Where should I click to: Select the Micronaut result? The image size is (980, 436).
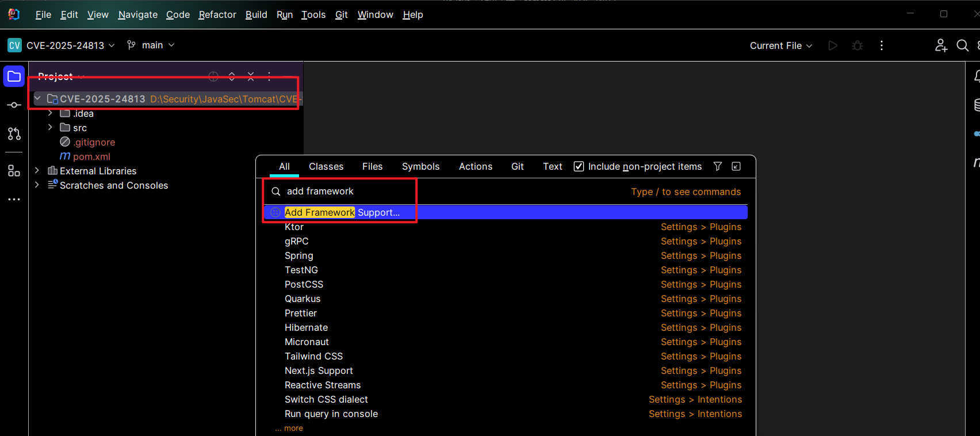(x=506, y=342)
